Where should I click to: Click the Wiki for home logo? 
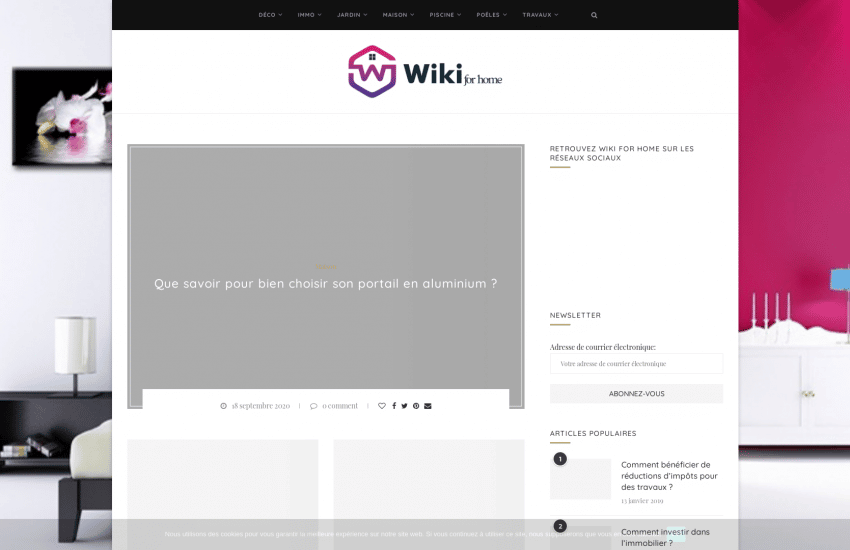(425, 72)
